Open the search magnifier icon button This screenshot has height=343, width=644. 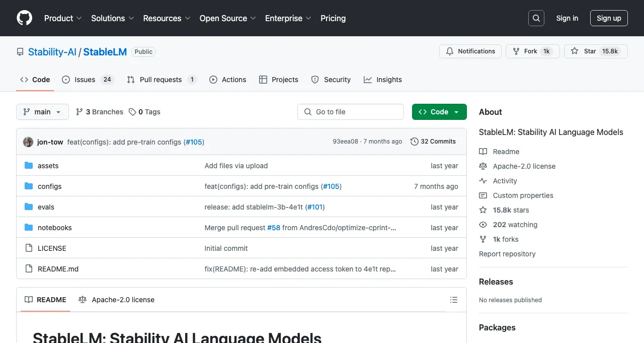536,18
